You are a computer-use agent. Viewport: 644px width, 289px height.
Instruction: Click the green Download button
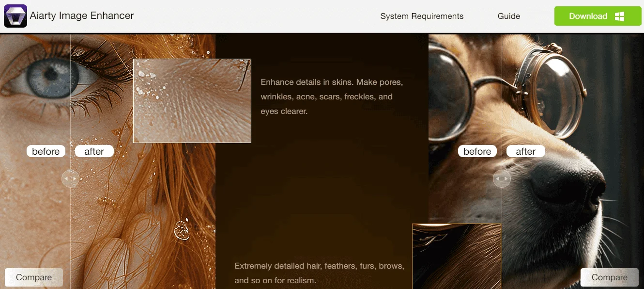[598, 16]
